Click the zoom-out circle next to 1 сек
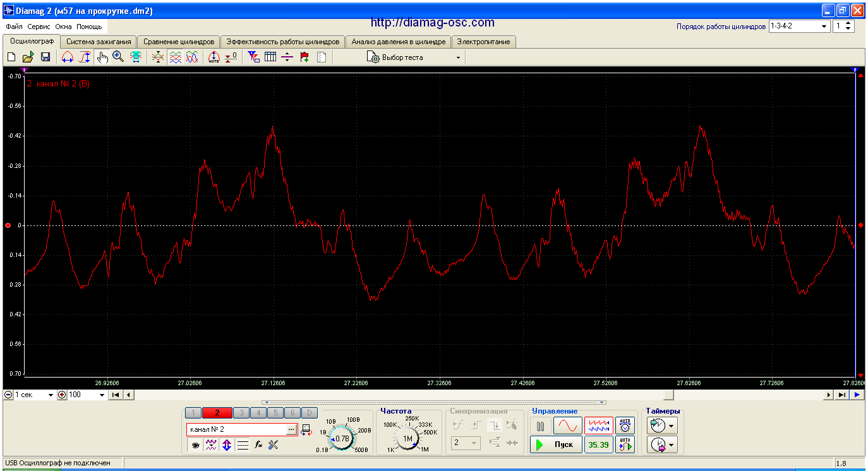The image size is (868, 471). (x=8, y=395)
